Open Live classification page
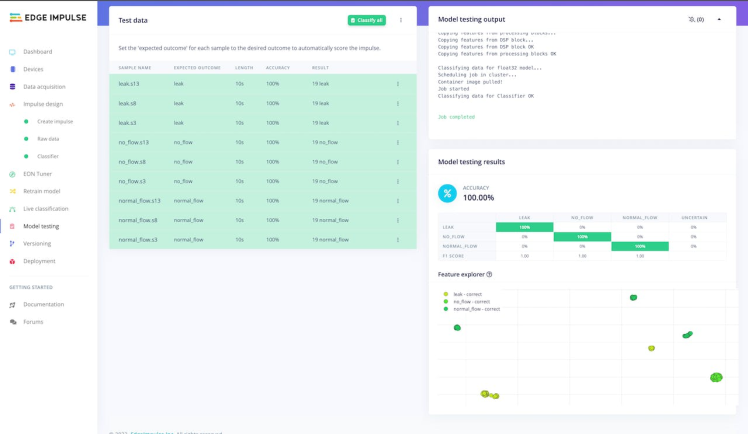 coord(46,209)
